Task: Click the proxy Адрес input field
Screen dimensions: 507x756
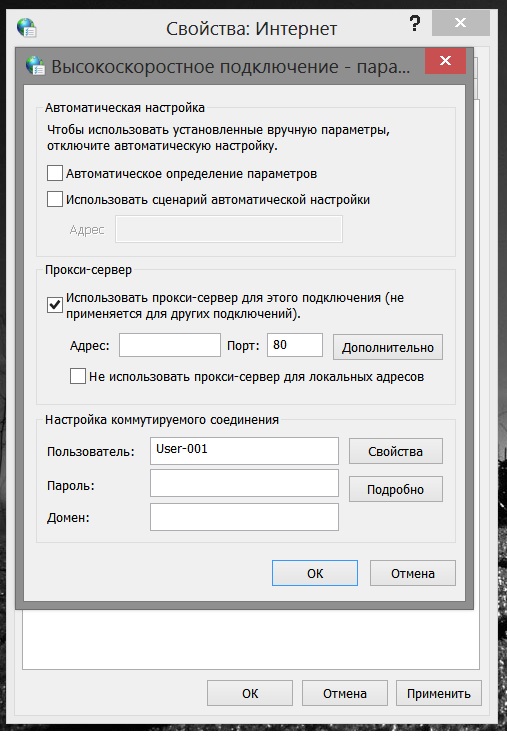Action: [x=170, y=345]
